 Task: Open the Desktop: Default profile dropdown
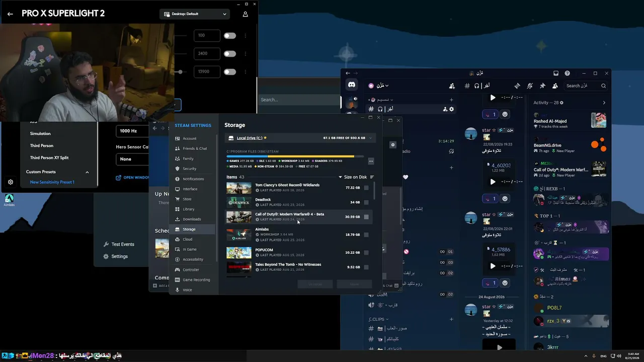tap(195, 14)
